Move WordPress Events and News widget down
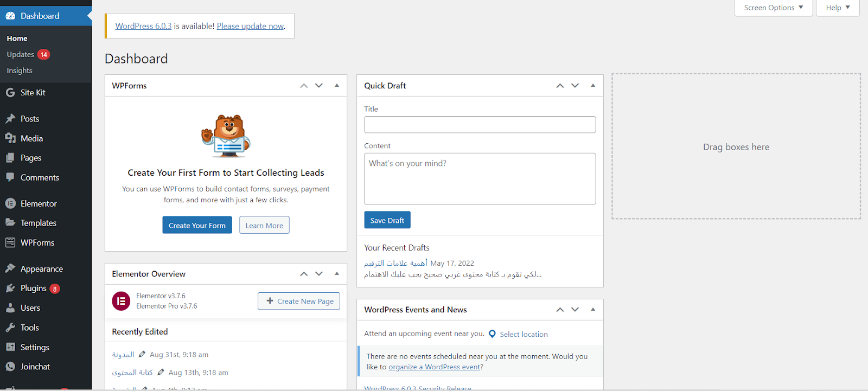 coord(575,310)
